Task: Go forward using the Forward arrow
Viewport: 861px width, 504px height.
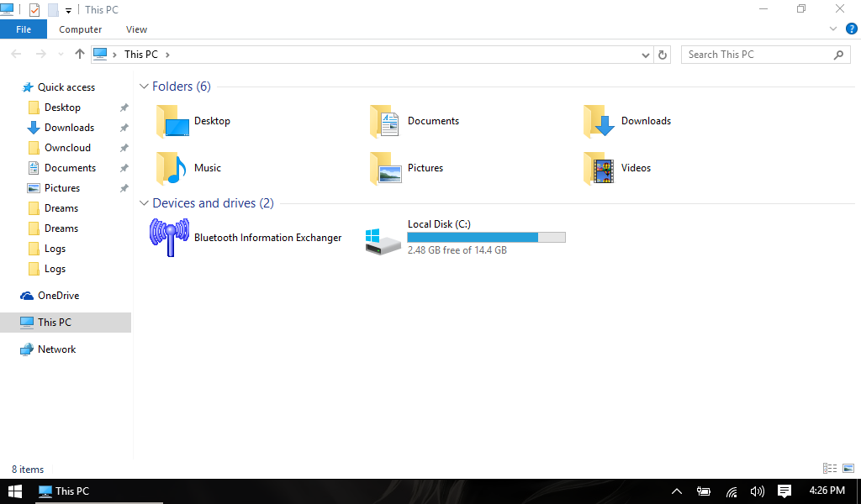Action: (40, 55)
